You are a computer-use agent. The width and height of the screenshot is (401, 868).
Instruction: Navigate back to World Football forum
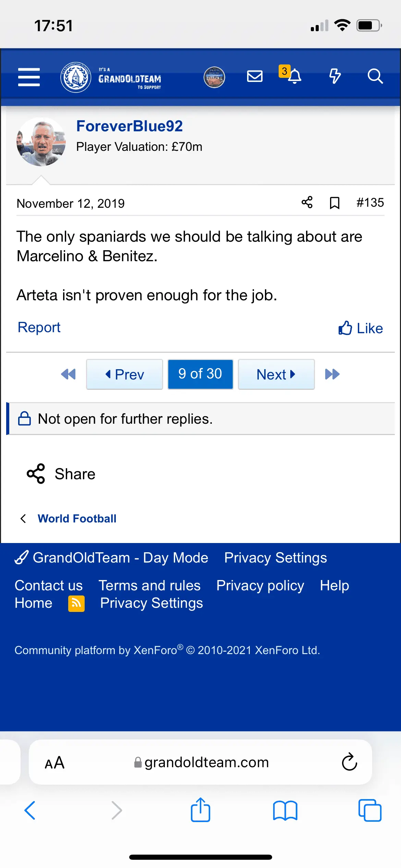[x=77, y=519]
